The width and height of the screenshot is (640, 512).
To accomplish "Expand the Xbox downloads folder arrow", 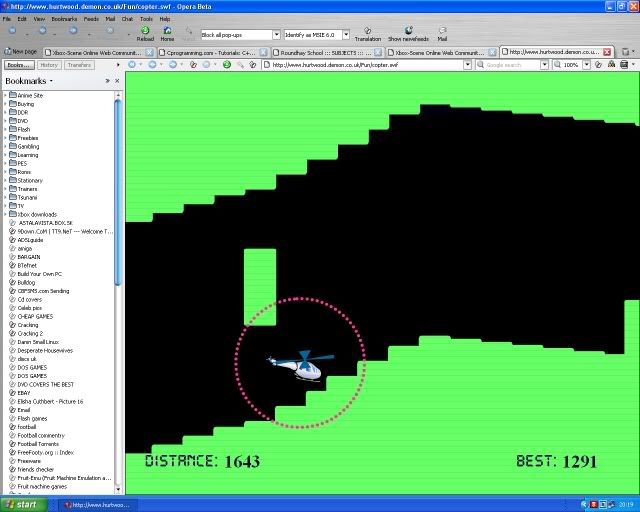I will point(5,214).
